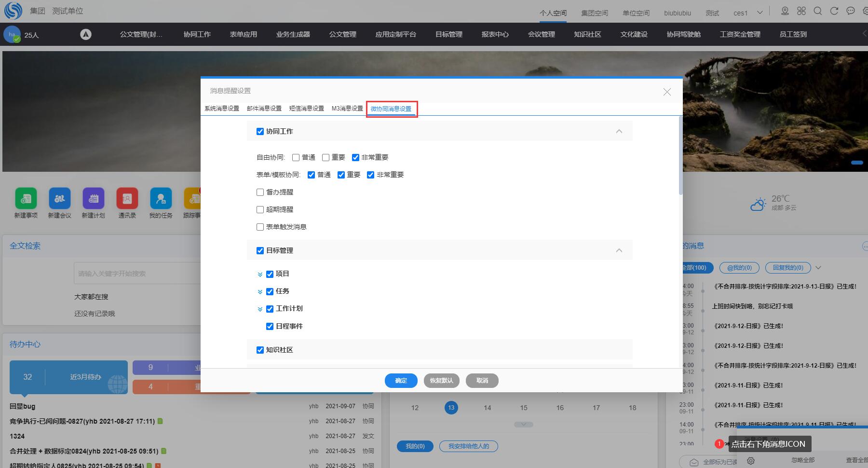
Task: Expand the 项目 double-arrow tree toggle
Action: click(260, 274)
